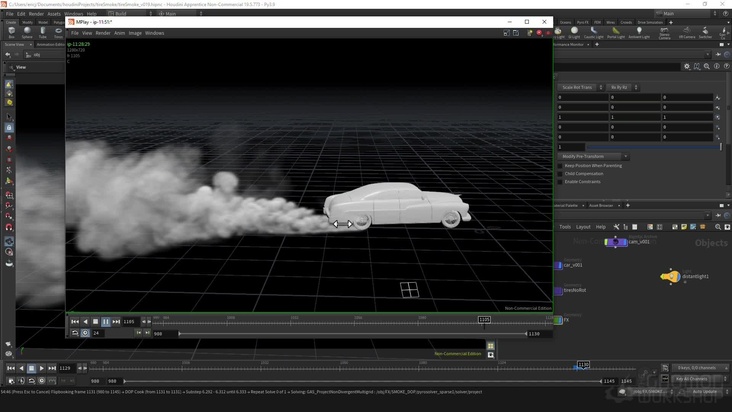Click the gear icon in parameter pane
Image resolution: width=732 pixels, height=412 pixels.
pos(687,66)
